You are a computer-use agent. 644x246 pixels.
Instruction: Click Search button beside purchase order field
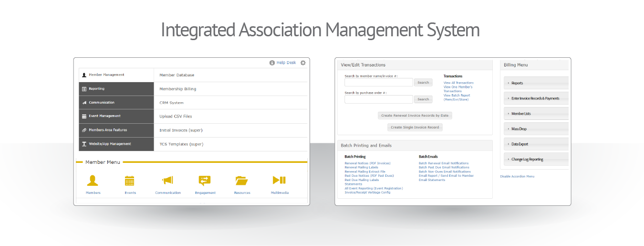[423, 99]
